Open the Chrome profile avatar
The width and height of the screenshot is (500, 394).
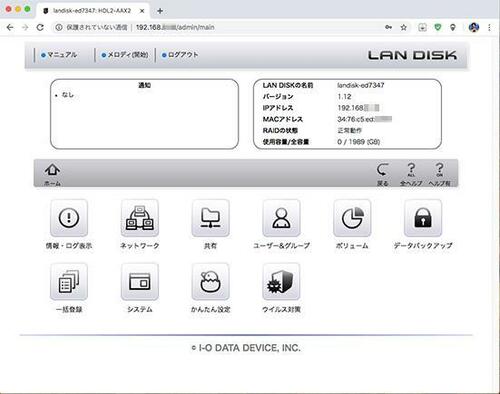(474, 27)
